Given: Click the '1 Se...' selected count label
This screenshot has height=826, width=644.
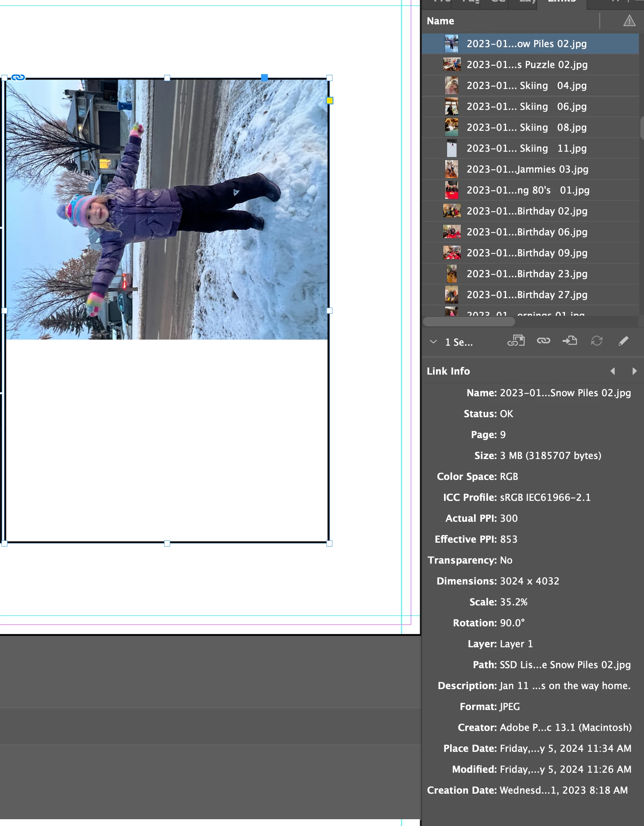Looking at the screenshot, I should click(x=459, y=342).
